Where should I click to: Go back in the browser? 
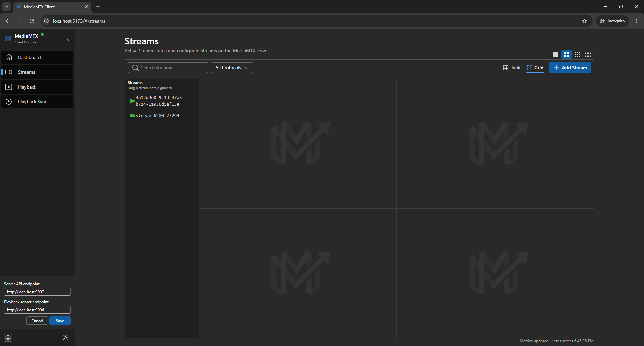coord(8,21)
